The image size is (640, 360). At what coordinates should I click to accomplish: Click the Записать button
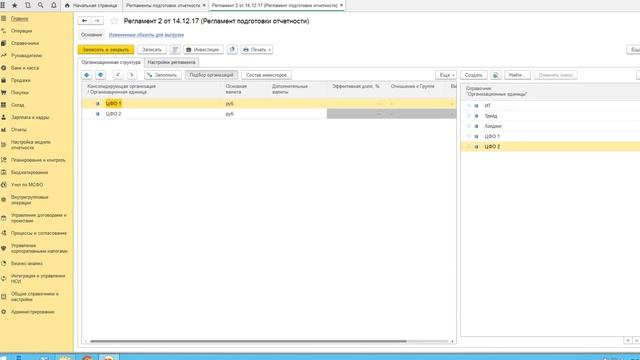click(x=152, y=49)
